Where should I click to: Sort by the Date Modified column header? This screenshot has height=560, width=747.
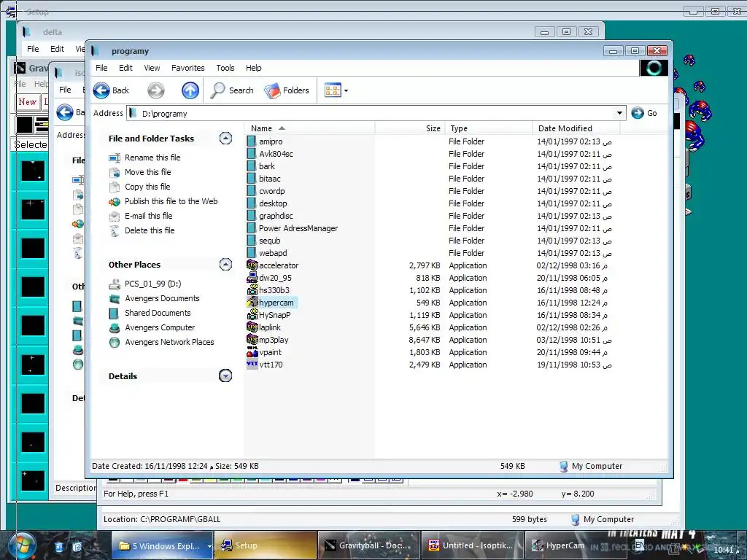click(x=576, y=128)
